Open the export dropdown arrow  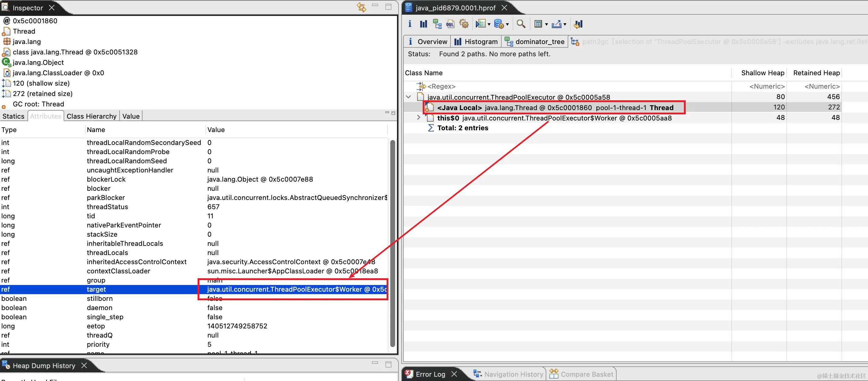565,24
